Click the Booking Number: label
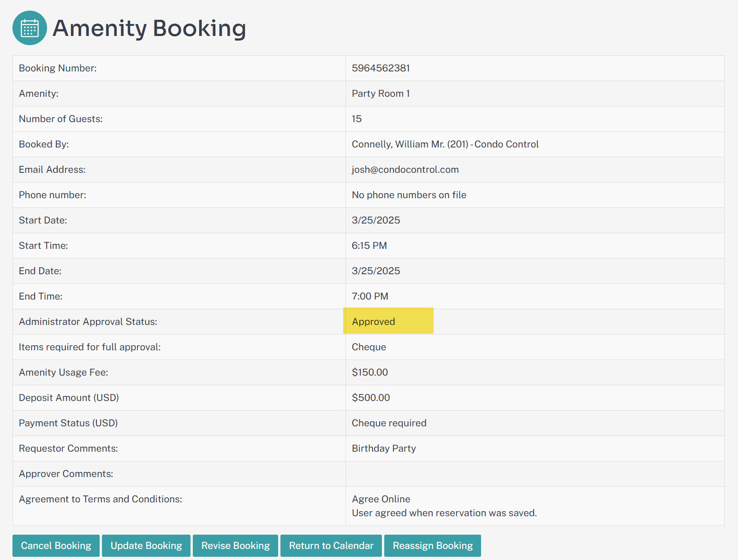This screenshot has height=560, width=738. click(58, 68)
